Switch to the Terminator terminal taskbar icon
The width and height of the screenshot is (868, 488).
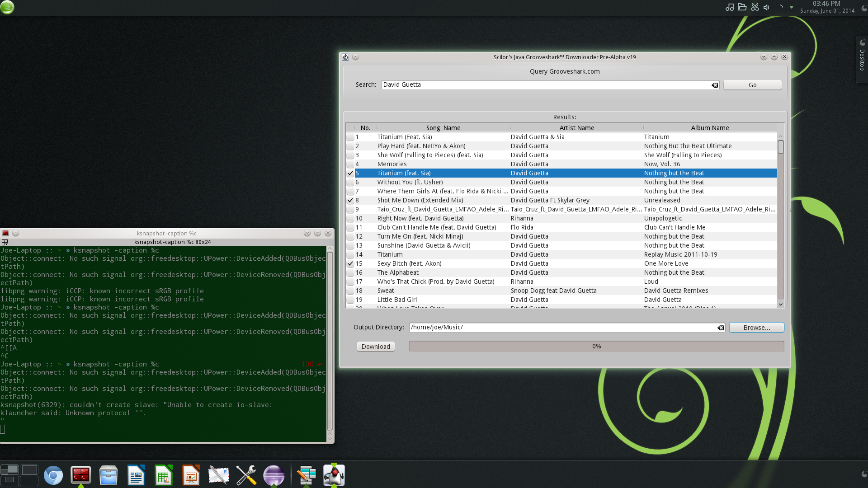(x=80, y=475)
